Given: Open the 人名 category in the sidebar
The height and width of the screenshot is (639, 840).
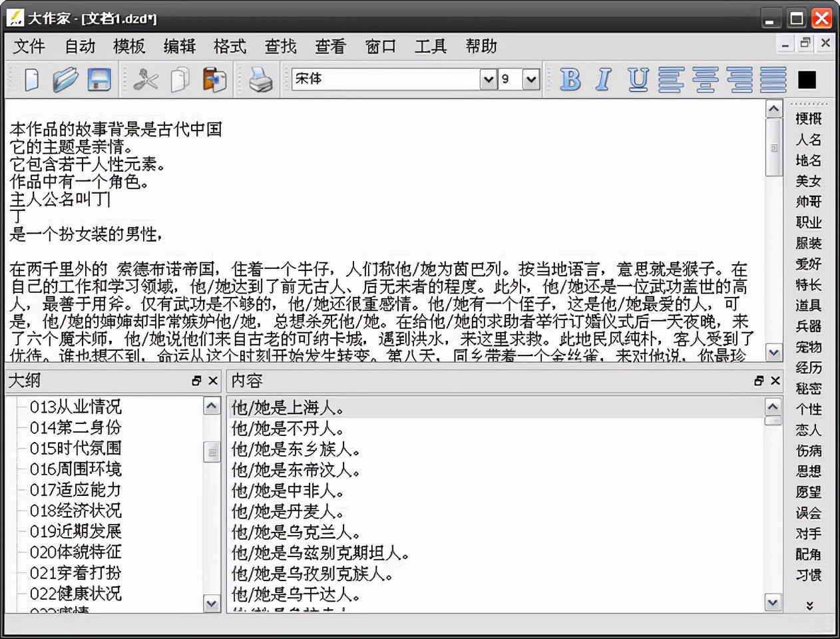Looking at the screenshot, I should [807, 140].
